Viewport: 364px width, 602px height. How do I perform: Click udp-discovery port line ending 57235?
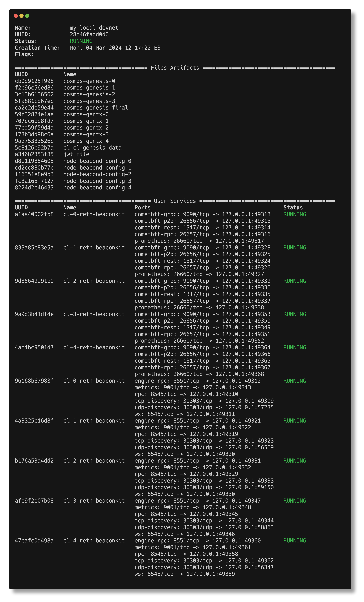point(204,407)
